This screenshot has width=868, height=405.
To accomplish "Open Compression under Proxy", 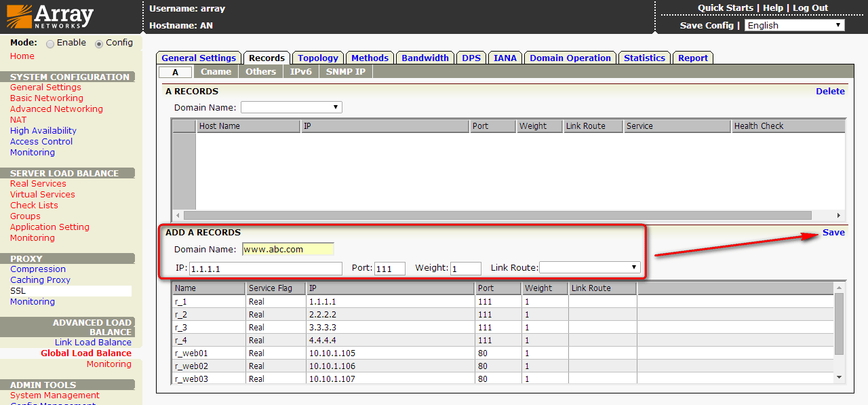I will (38, 269).
